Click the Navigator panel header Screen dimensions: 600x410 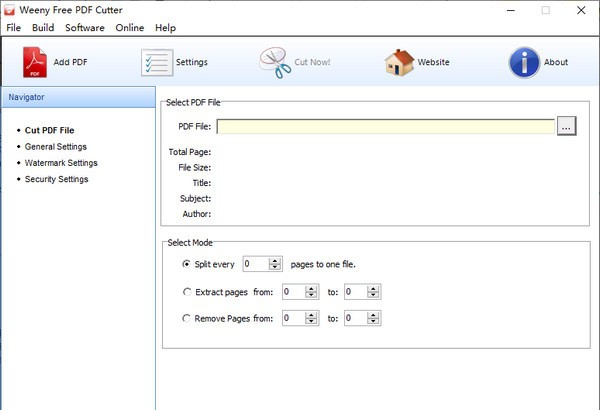78,97
